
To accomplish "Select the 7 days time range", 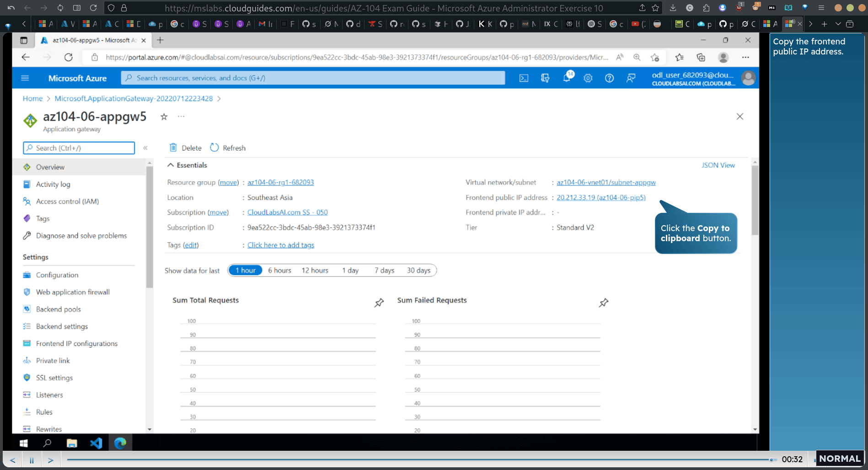I will [x=384, y=270].
